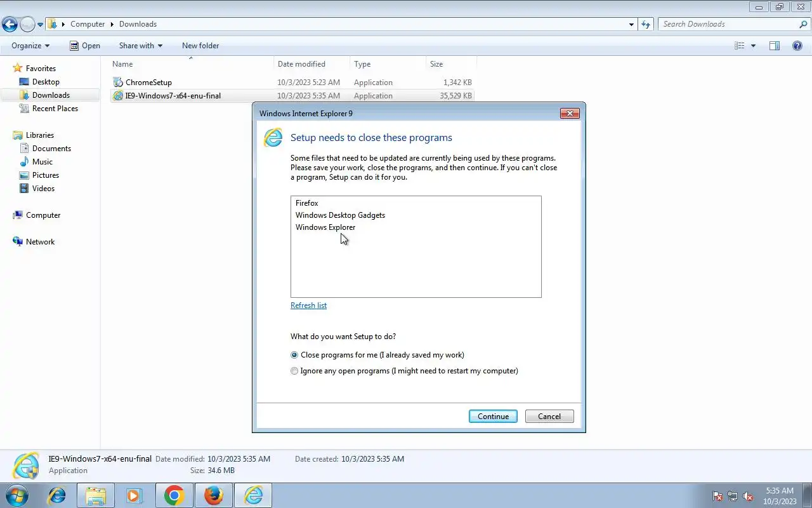Screen dimensions: 812x508
Task: Click the Search Downloads input field
Action: pyautogui.click(x=728, y=24)
